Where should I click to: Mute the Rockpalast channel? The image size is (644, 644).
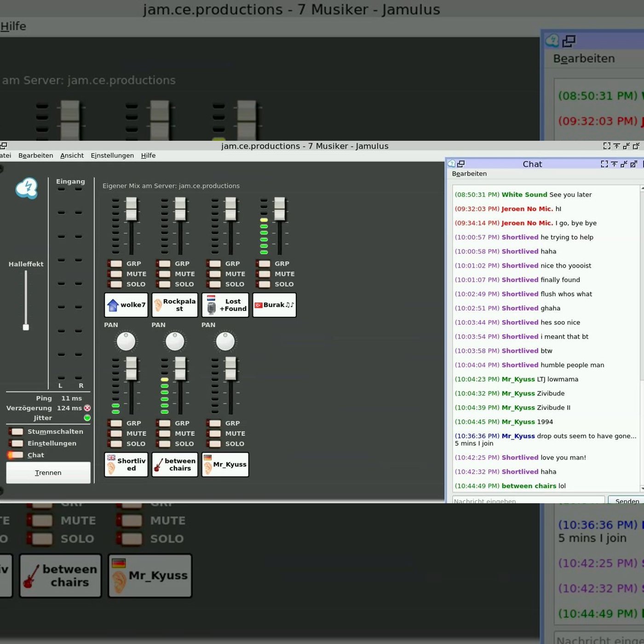point(163,274)
